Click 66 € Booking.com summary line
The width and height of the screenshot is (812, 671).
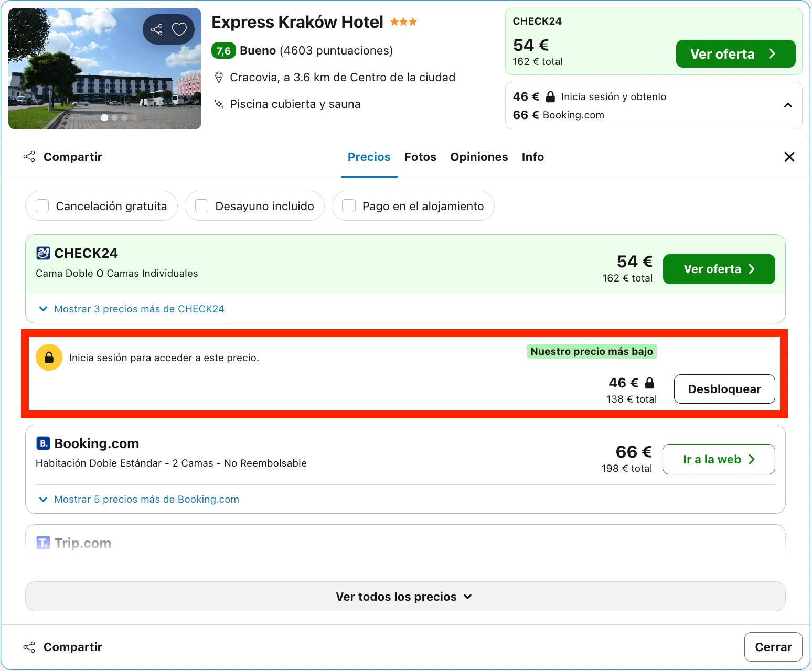(x=559, y=115)
